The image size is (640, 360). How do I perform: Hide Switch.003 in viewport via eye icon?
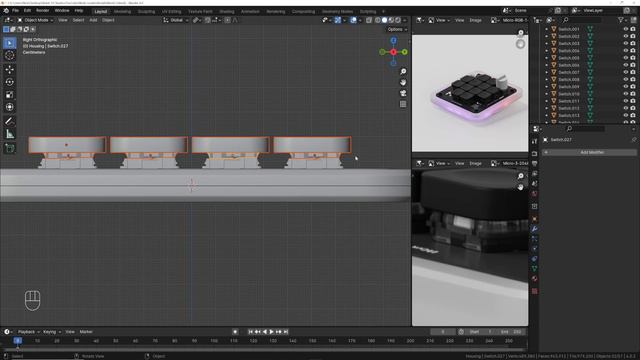click(625, 43)
